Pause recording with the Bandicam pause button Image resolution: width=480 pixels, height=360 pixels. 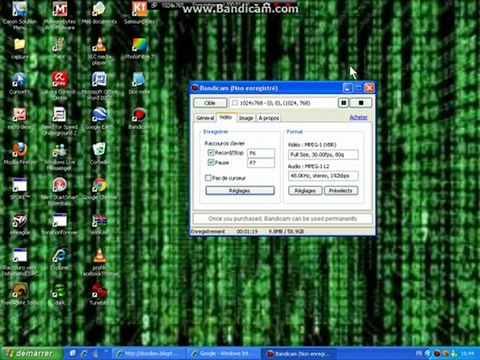(x=343, y=103)
